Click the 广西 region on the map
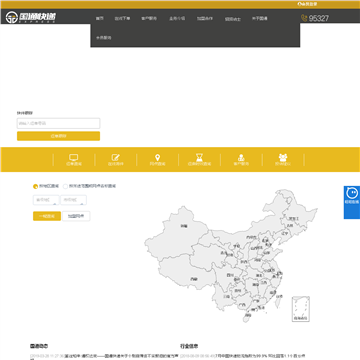 tap(242, 304)
